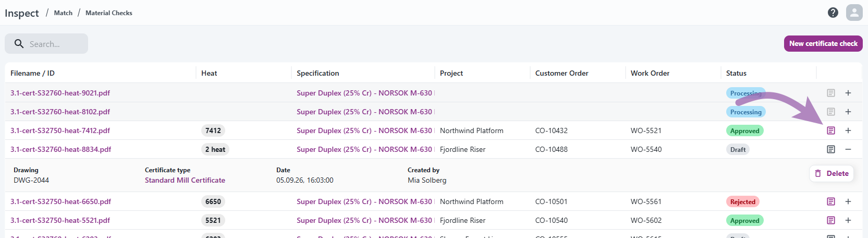The image size is (868, 238).
Task: Click Draft status of heat-8834 row
Action: (738, 150)
